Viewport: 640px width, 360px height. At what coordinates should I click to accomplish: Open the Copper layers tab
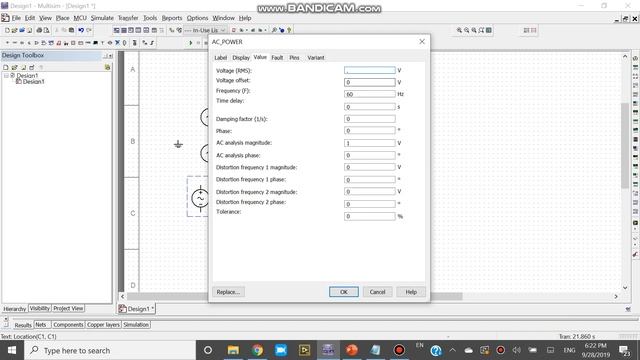pos(103,324)
